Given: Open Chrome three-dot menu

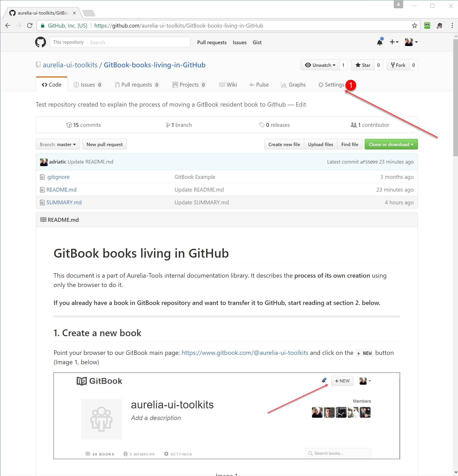Looking at the screenshot, I should (452, 25).
